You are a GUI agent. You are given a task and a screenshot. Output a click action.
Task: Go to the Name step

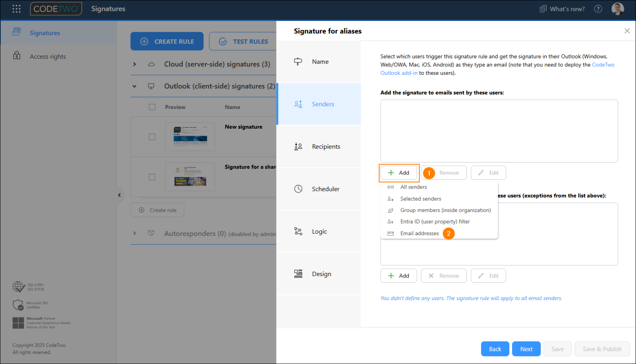[x=319, y=62]
